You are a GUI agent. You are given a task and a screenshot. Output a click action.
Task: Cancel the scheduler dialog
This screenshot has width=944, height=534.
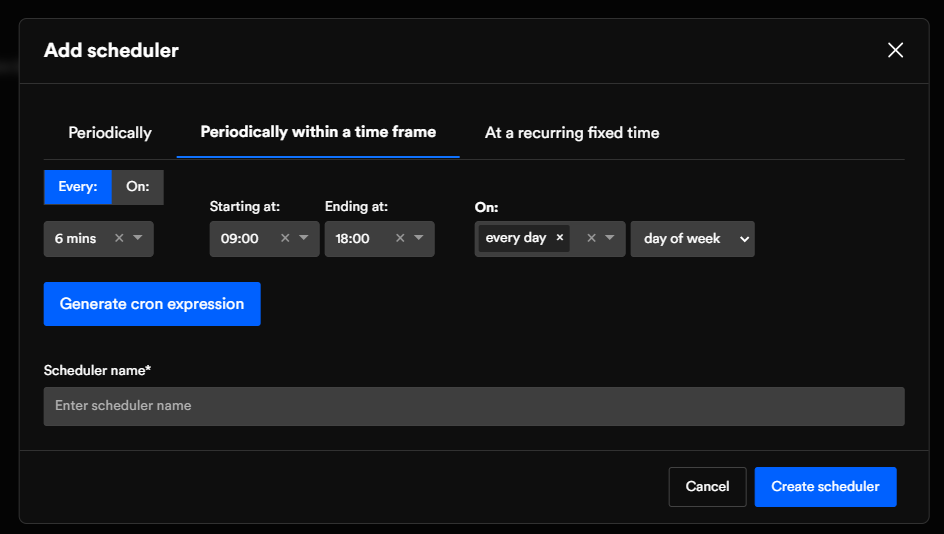click(x=707, y=486)
